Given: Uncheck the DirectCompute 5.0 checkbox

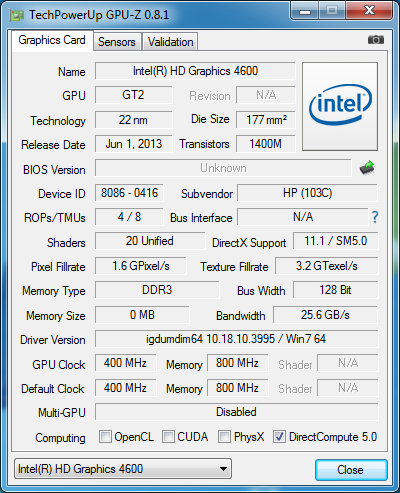Looking at the screenshot, I should (x=279, y=437).
